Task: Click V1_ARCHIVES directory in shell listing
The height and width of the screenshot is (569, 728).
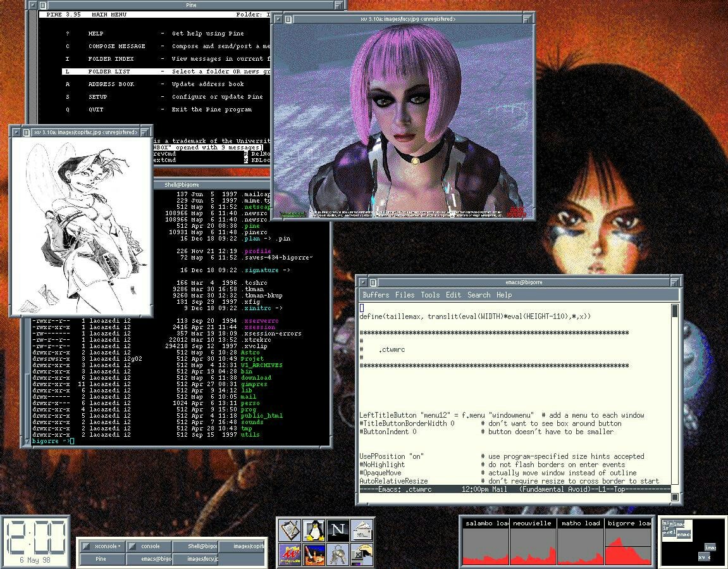Action: [x=261, y=365]
